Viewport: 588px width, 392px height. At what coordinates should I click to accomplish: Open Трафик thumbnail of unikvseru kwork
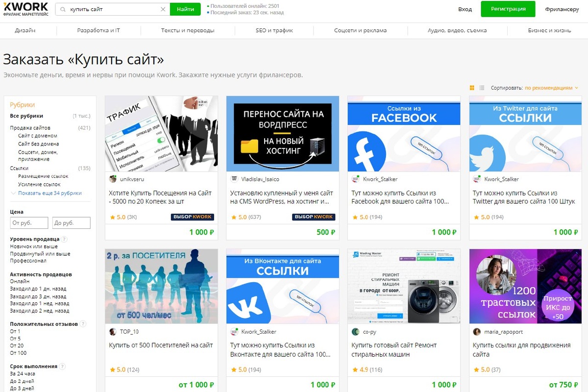[x=162, y=134]
